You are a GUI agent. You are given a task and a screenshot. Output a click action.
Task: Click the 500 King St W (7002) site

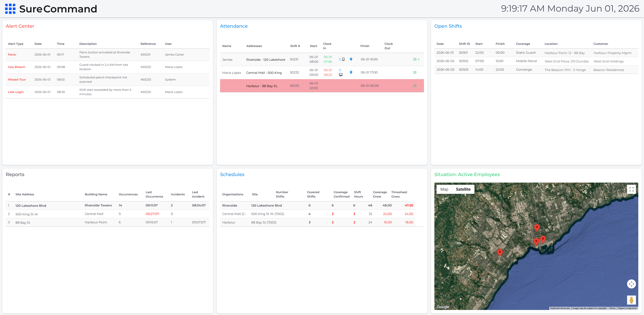point(267,214)
